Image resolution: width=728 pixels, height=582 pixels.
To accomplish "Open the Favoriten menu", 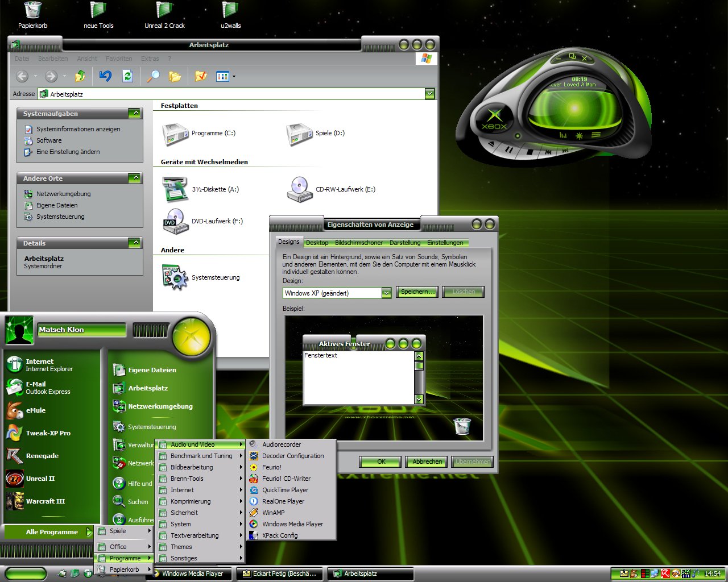I will (x=119, y=59).
